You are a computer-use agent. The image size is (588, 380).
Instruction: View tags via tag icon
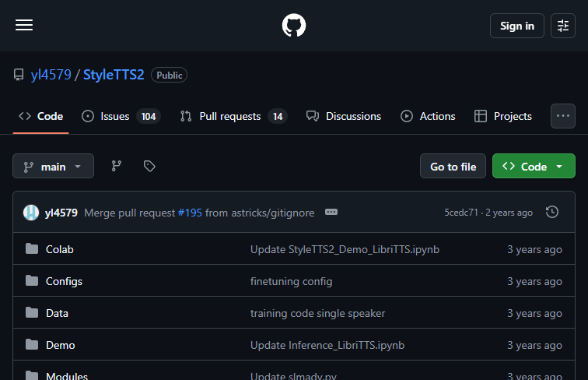[x=149, y=166]
